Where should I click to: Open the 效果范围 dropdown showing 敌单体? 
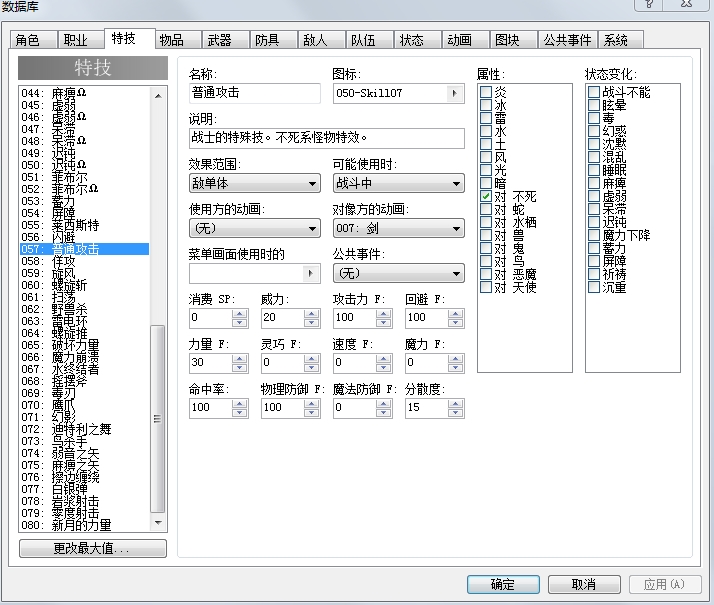(255, 183)
